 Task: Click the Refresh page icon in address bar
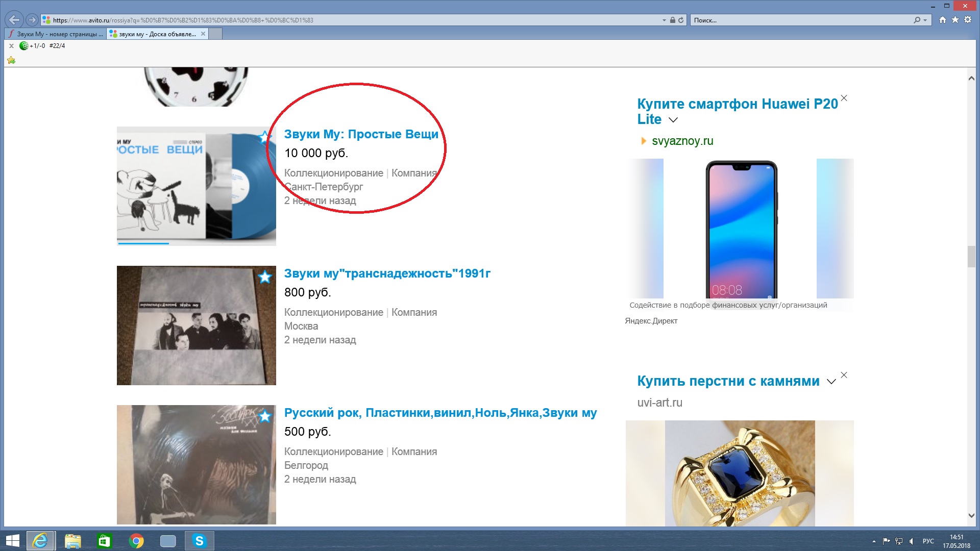[681, 20]
